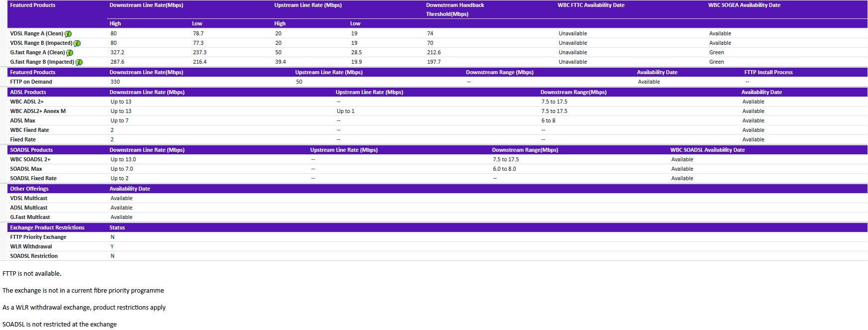The image size is (868, 330).
Task: Select the WLR Withdrawal row label
Action: (x=31, y=247)
